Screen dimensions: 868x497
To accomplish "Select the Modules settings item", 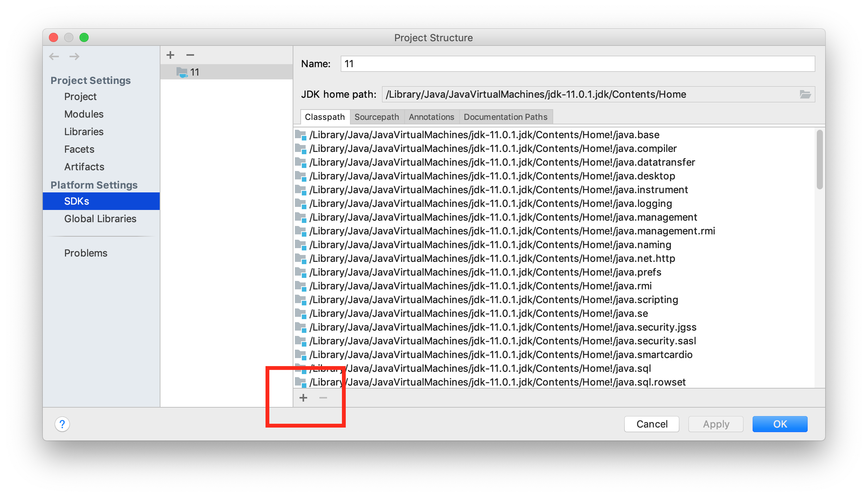I will [x=83, y=115].
